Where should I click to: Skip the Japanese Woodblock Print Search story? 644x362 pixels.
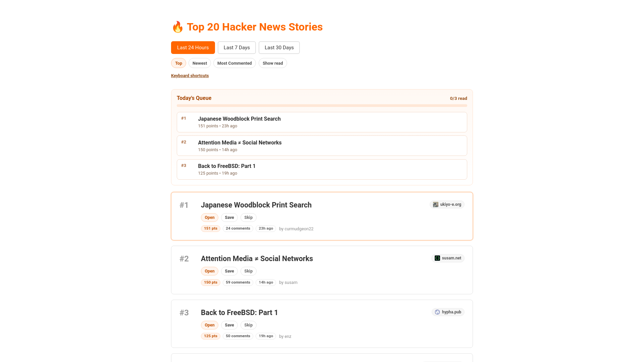pyautogui.click(x=249, y=218)
